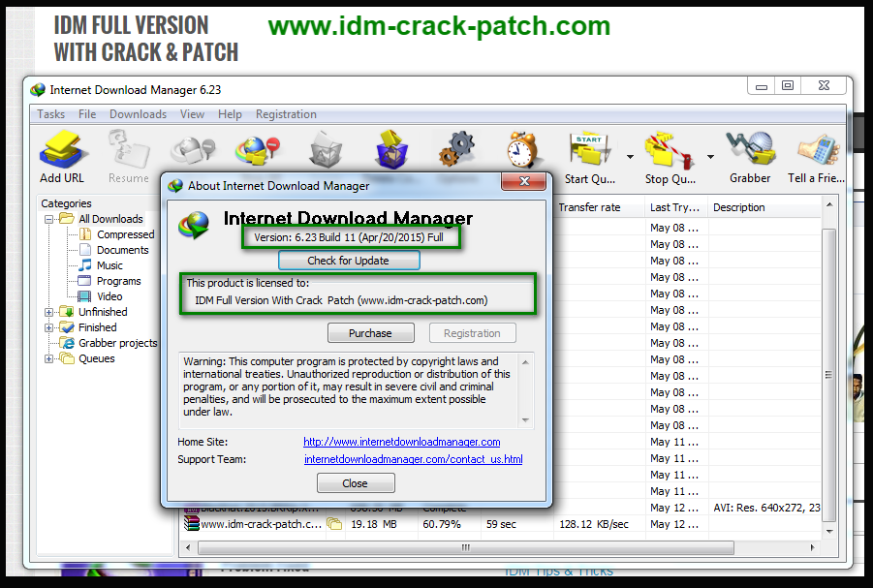Select the AVI: Res. 640x272 description cell
This screenshot has width=873, height=588.
(766, 508)
